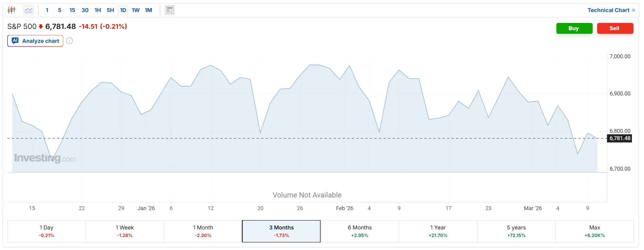Viewport: 644px width, 250px height.
Task: Switch to the Max range tab
Action: tap(594, 231)
